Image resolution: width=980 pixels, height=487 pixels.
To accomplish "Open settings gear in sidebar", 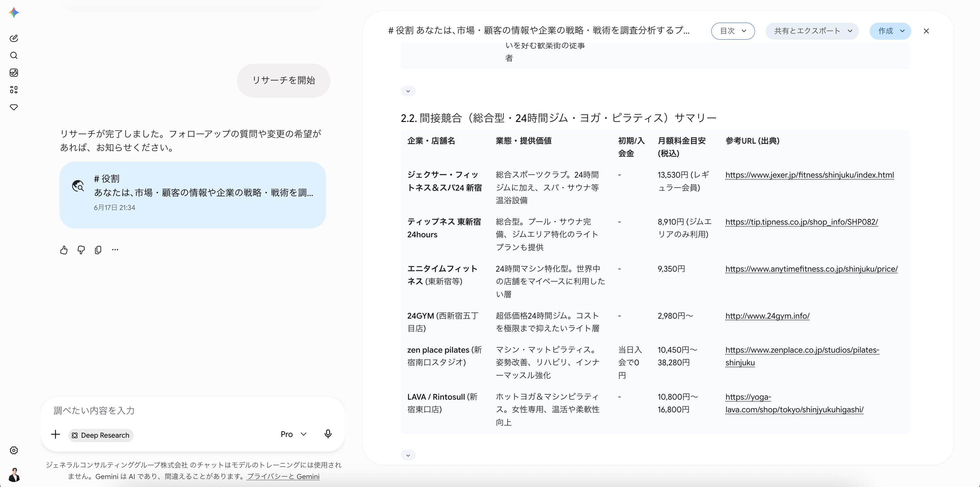I will [x=14, y=450].
